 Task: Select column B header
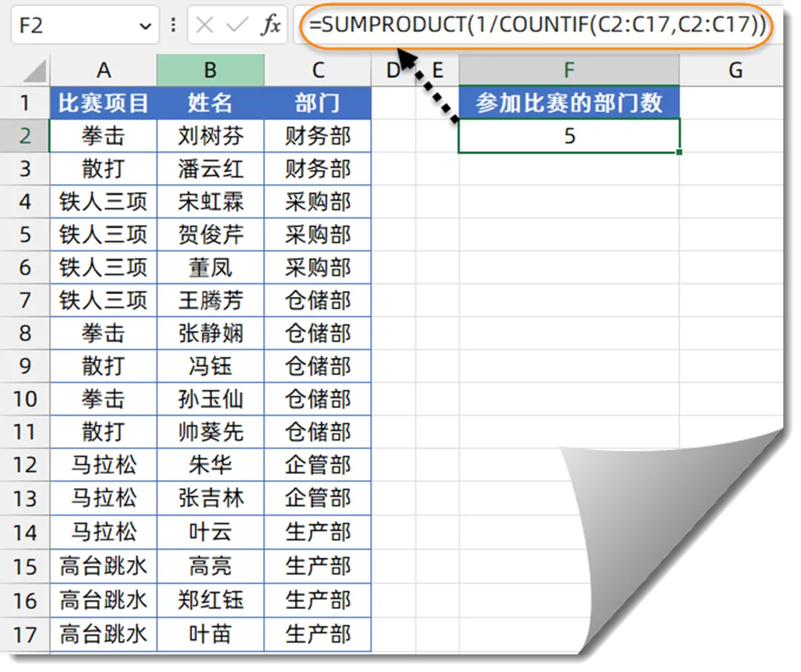[x=210, y=71]
